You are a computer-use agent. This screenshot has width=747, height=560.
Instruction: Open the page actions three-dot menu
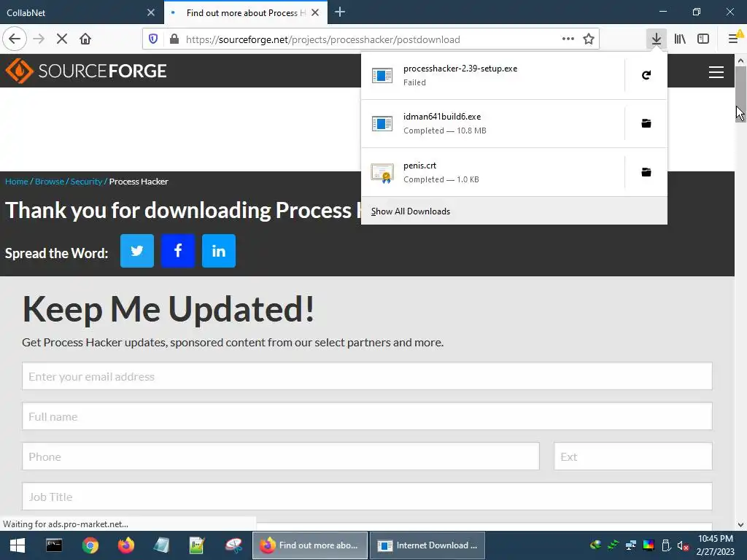tap(568, 39)
